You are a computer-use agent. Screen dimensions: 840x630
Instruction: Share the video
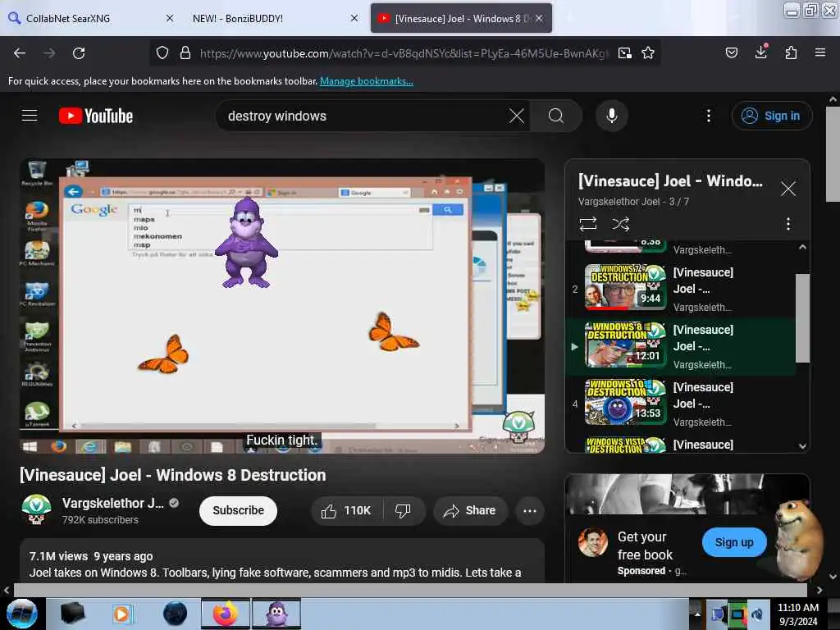pyautogui.click(x=469, y=510)
